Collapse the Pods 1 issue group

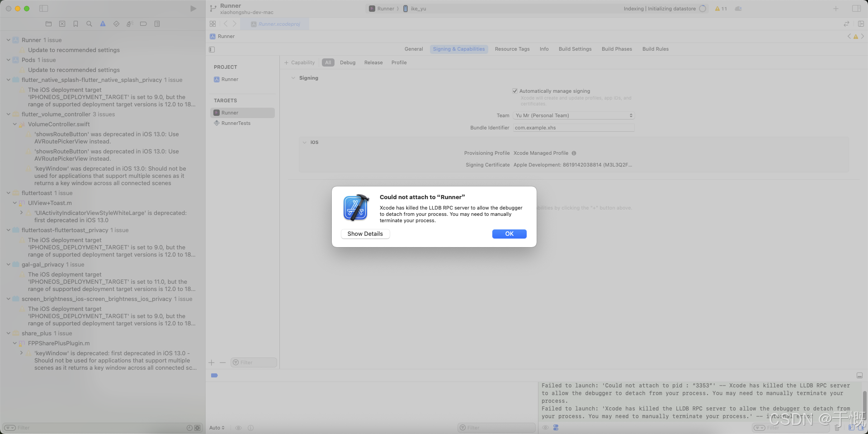pos(8,60)
